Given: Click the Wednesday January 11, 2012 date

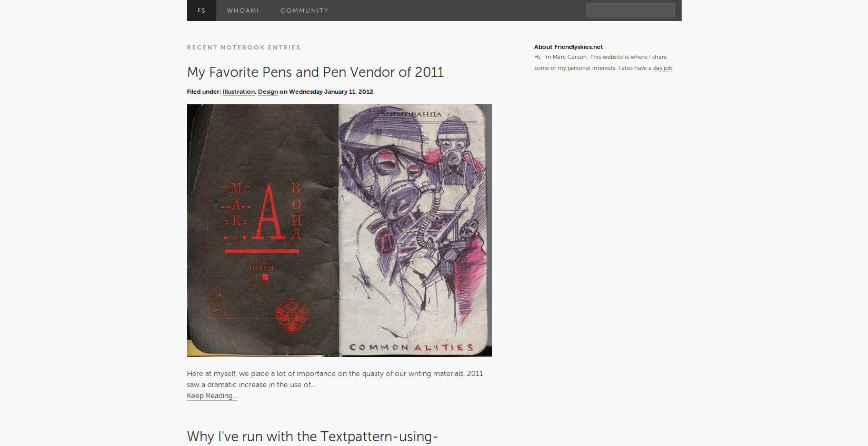Looking at the screenshot, I should click(331, 92).
